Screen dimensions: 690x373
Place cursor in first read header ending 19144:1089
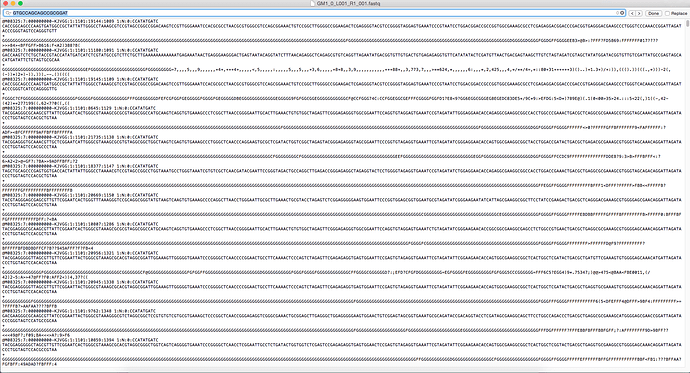click(x=80, y=21)
